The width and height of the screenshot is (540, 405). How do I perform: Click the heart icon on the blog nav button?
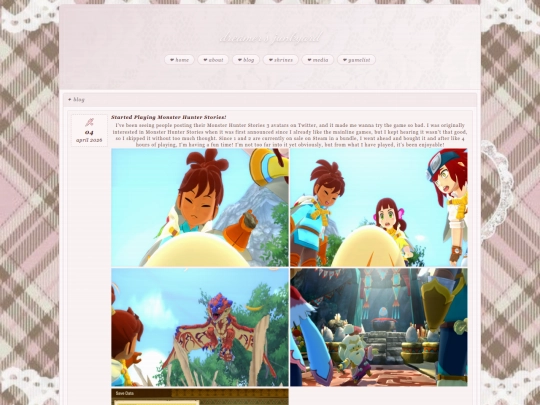click(240, 60)
